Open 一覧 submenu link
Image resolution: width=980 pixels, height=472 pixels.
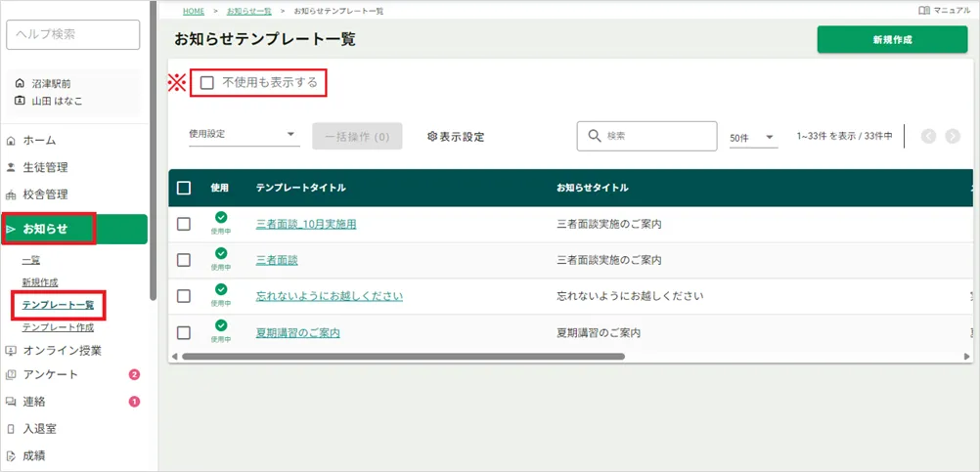(x=31, y=260)
